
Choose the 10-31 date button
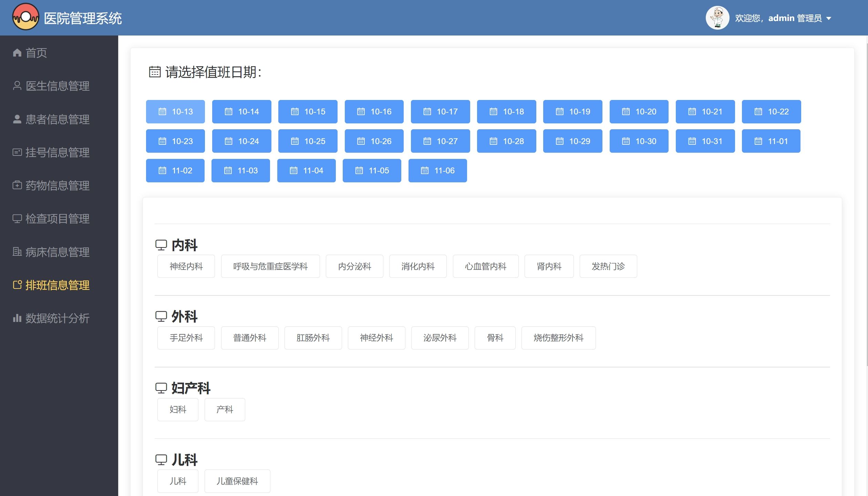705,141
